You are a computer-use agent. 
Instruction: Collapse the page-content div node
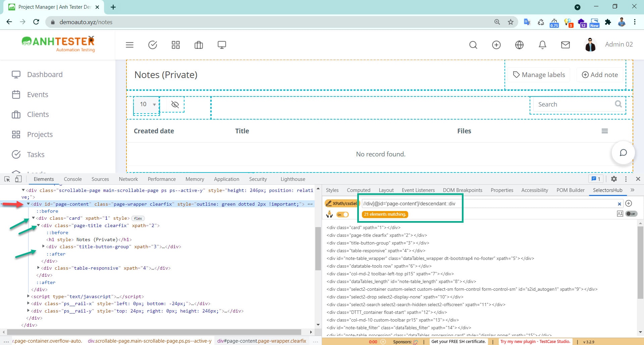28,204
